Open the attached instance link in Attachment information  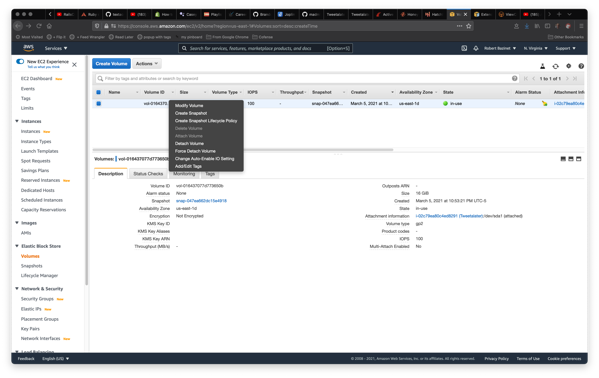[x=449, y=216]
